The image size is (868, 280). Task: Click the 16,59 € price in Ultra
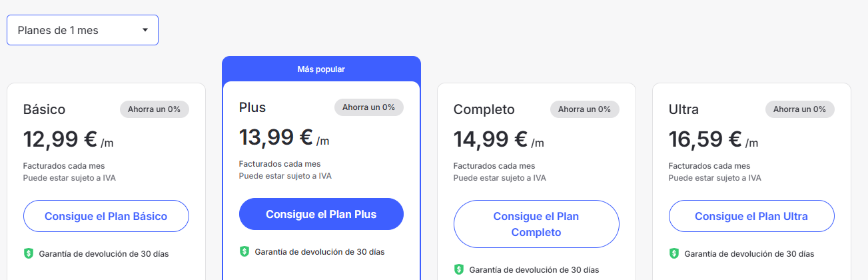(705, 139)
